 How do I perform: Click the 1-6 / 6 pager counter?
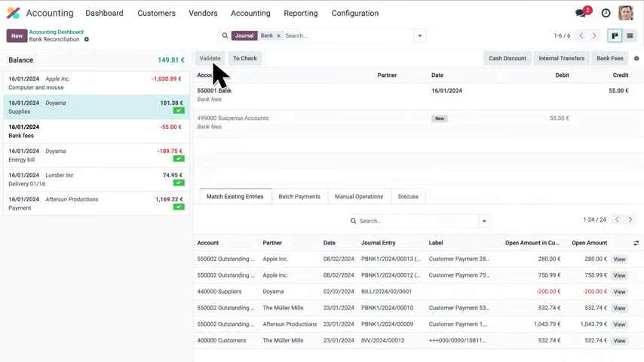pos(562,35)
